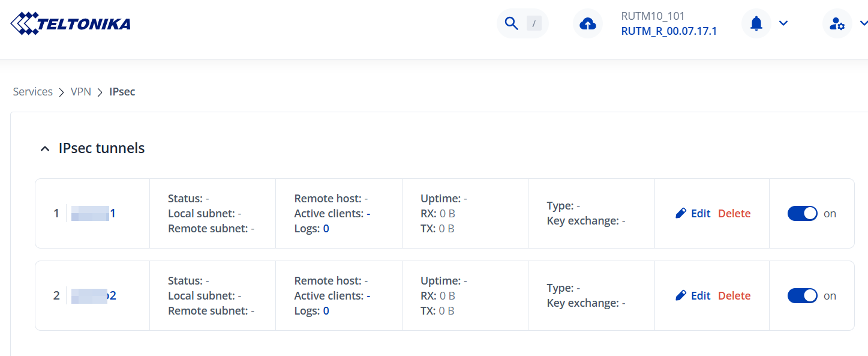Go to VPN in breadcrumb
Screen dimensions: 868x356
(81, 92)
